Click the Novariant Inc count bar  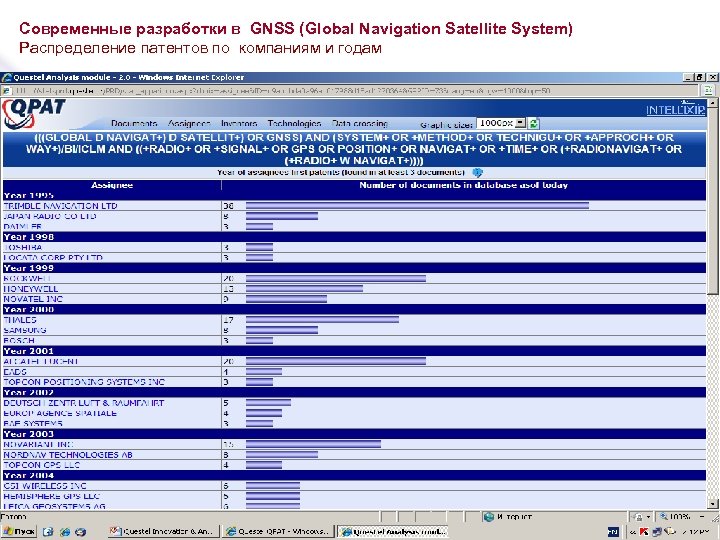coord(313,444)
